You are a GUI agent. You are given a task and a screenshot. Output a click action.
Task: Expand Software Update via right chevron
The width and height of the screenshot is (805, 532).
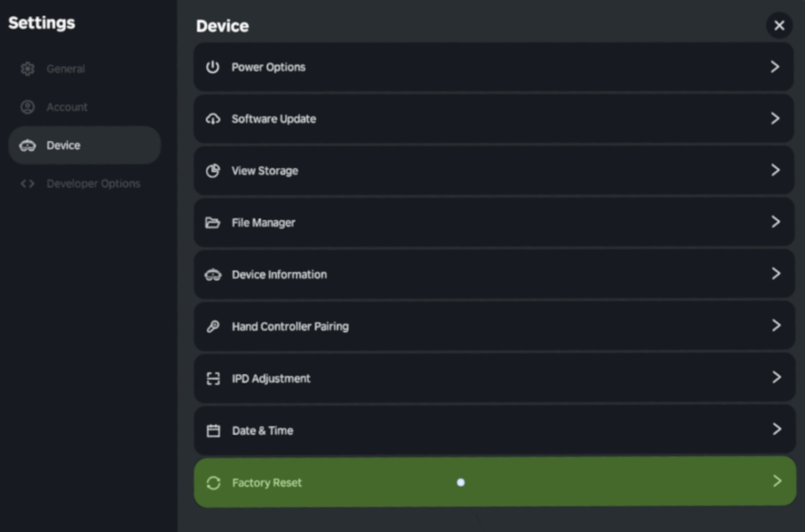774,118
